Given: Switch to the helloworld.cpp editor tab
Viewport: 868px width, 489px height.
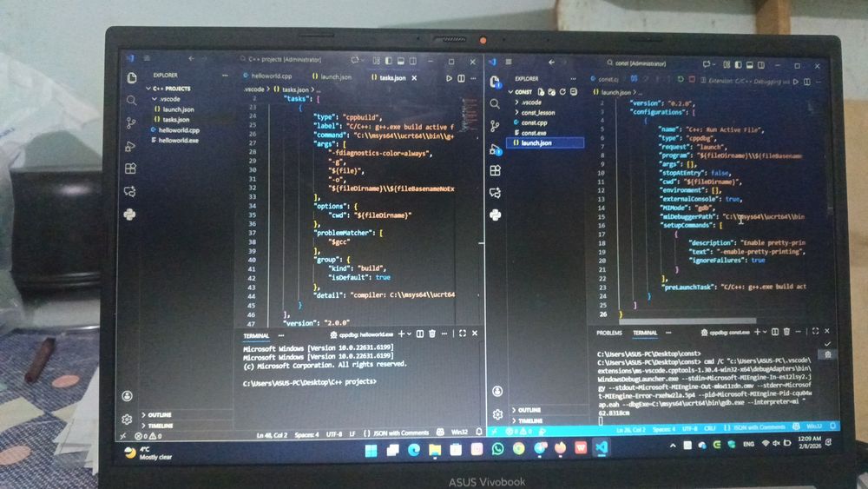Looking at the screenshot, I should point(268,76).
